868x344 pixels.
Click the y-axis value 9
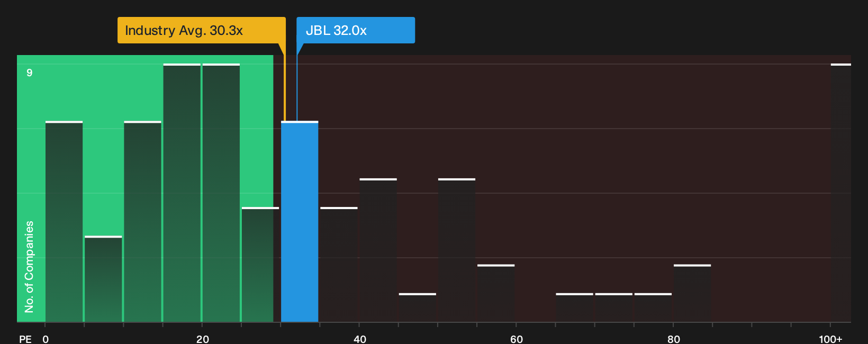[30, 73]
